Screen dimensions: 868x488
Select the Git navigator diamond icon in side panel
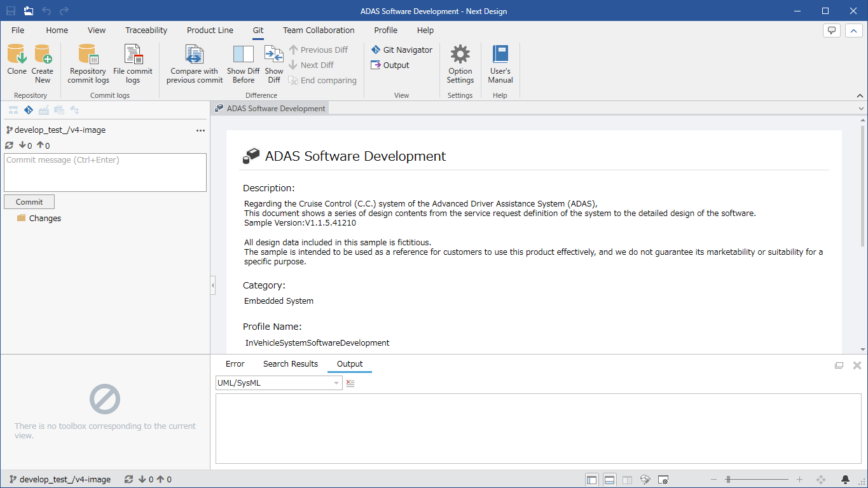pyautogui.click(x=29, y=110)
